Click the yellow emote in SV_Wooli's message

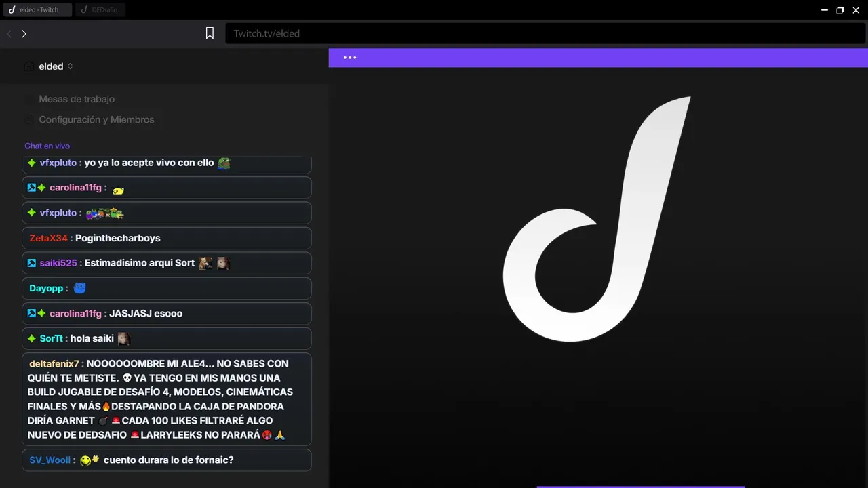point(90,460)
